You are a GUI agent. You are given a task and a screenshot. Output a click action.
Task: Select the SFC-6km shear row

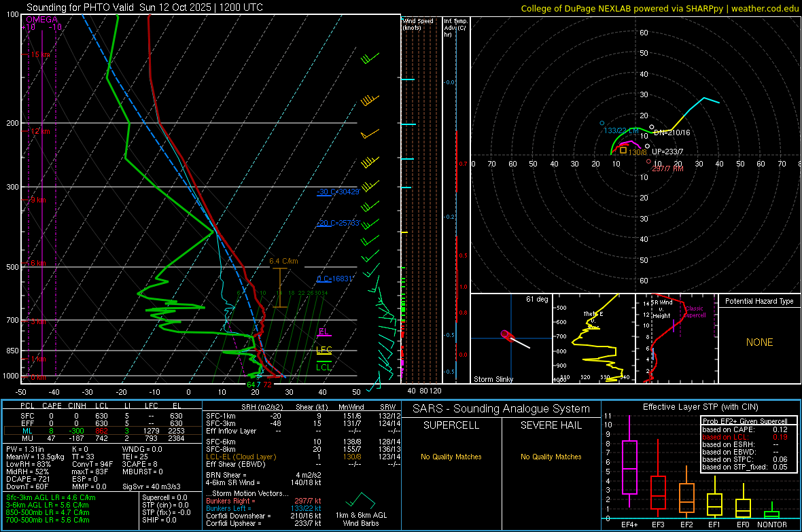tap(303, 442)
